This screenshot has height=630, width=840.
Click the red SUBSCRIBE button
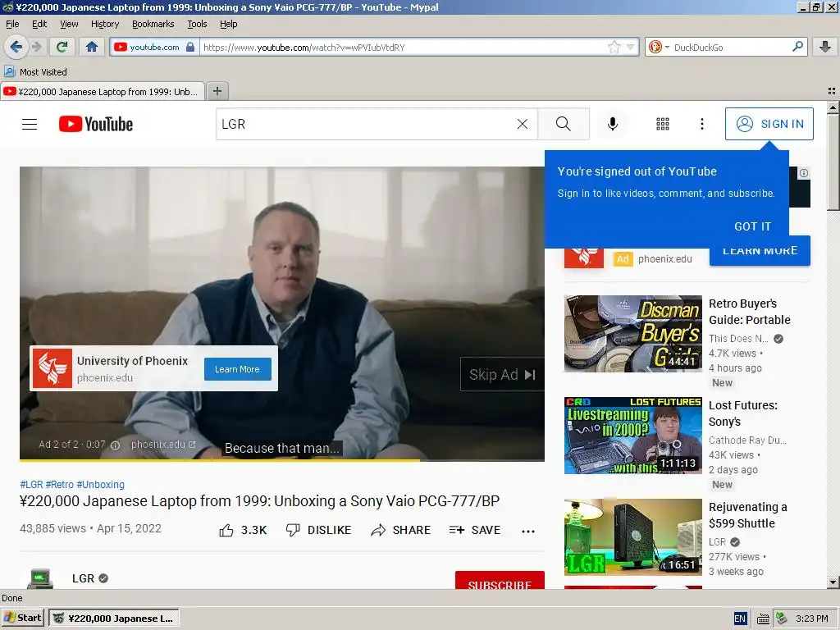500,581
